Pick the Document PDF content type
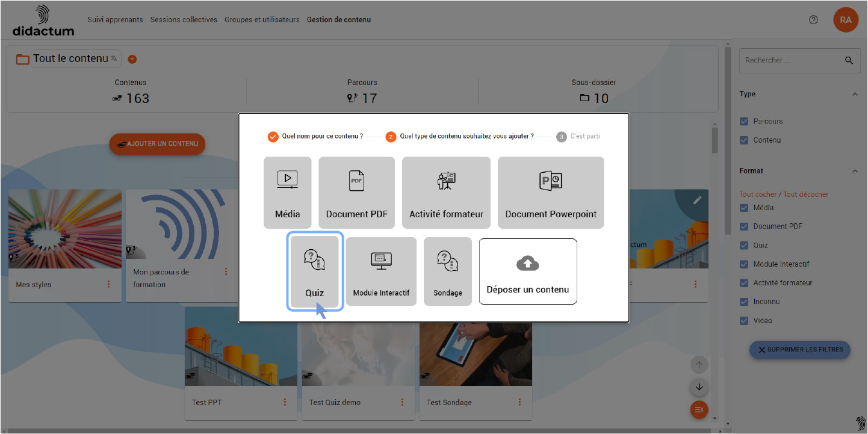The height and width of the screenshot is (434, 868). pyautogui.click(x=357, y=193)
